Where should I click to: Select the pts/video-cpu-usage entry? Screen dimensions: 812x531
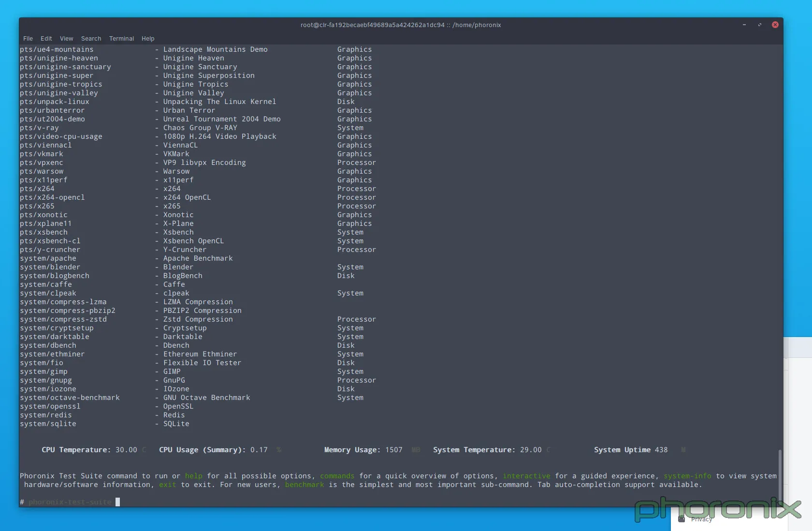pos(61,136)
